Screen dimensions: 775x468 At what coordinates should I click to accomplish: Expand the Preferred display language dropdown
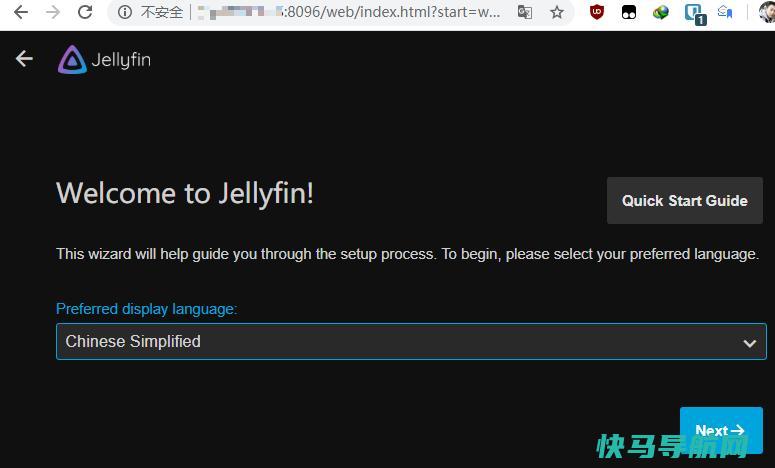(411, 341)
